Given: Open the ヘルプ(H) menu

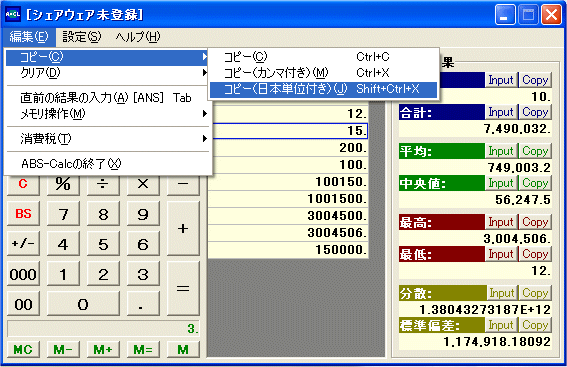Looking at the screenshot, I should [x=137, y=37].
